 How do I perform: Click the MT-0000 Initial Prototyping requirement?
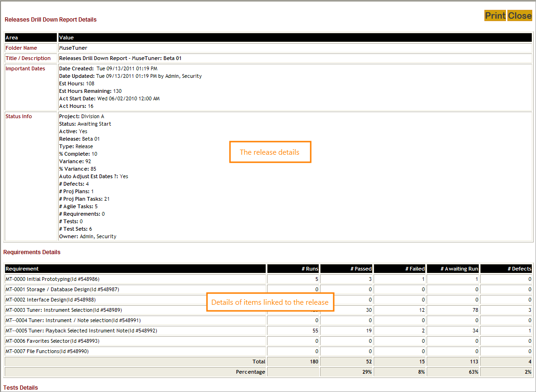(x=53, y=279)
